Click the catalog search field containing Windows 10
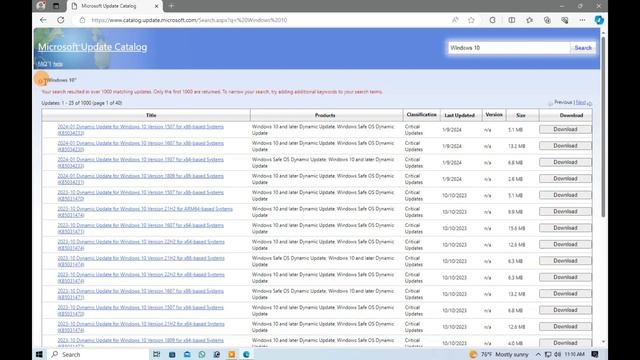Image resolution: width=640 pixels, height=360 pixels. coord(509,48)
